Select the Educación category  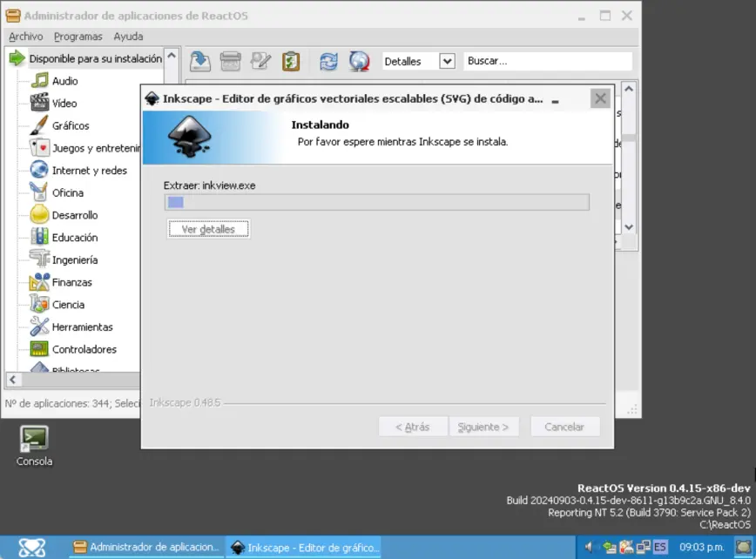pos(75,238)
